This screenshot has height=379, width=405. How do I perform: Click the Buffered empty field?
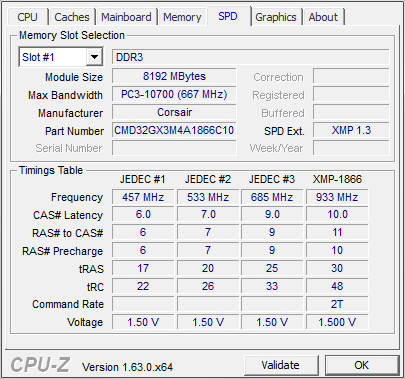pyautogui.click(x=351, y=112)
